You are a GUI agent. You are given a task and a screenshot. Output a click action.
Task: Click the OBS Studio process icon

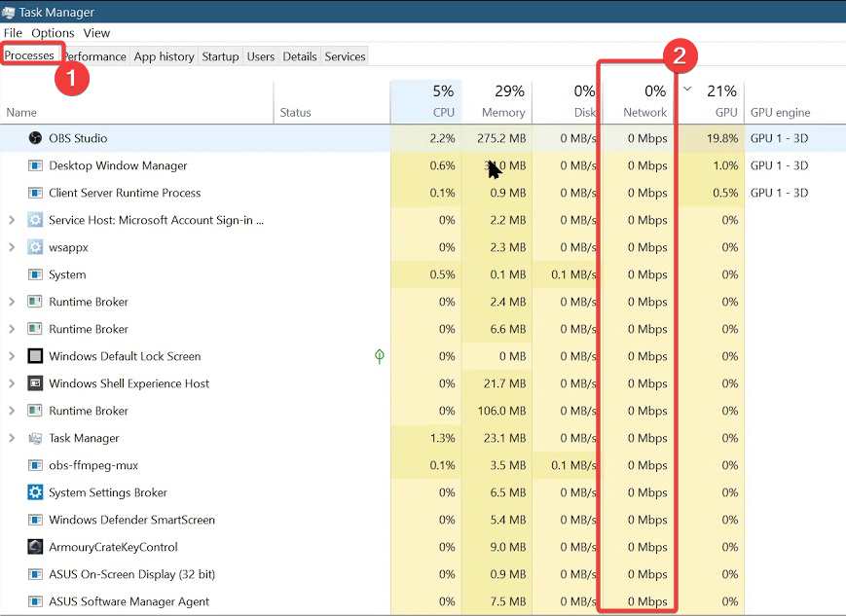tap(33, 137)
